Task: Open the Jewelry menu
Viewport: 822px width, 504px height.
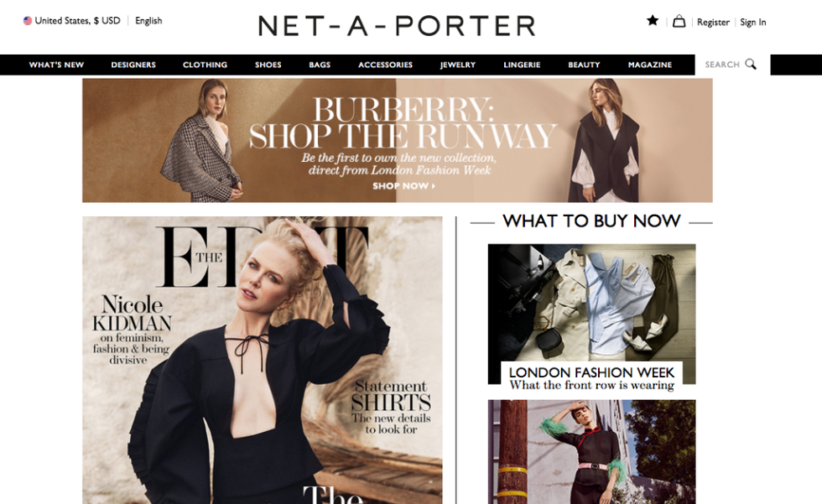Action: pos(458,65)
